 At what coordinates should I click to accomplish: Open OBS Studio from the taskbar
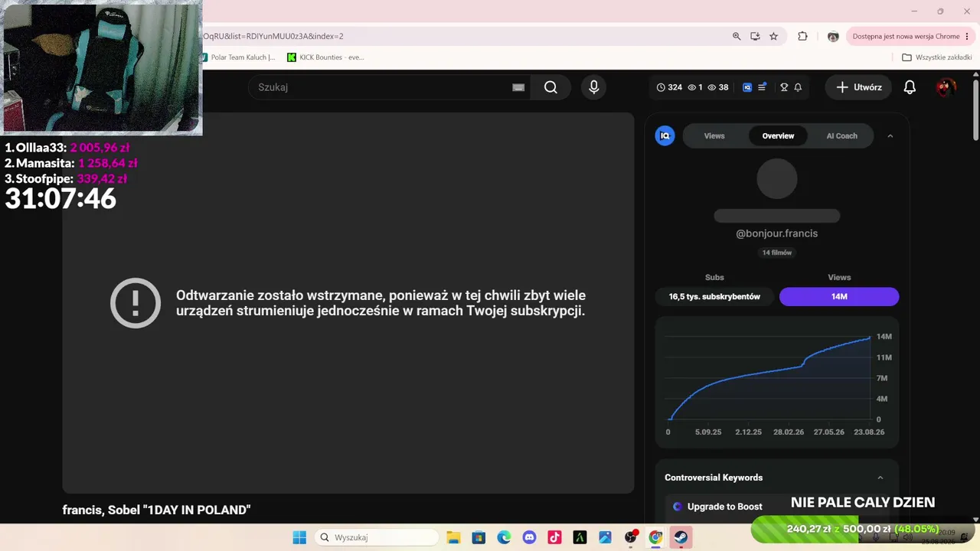pos(630,537)
